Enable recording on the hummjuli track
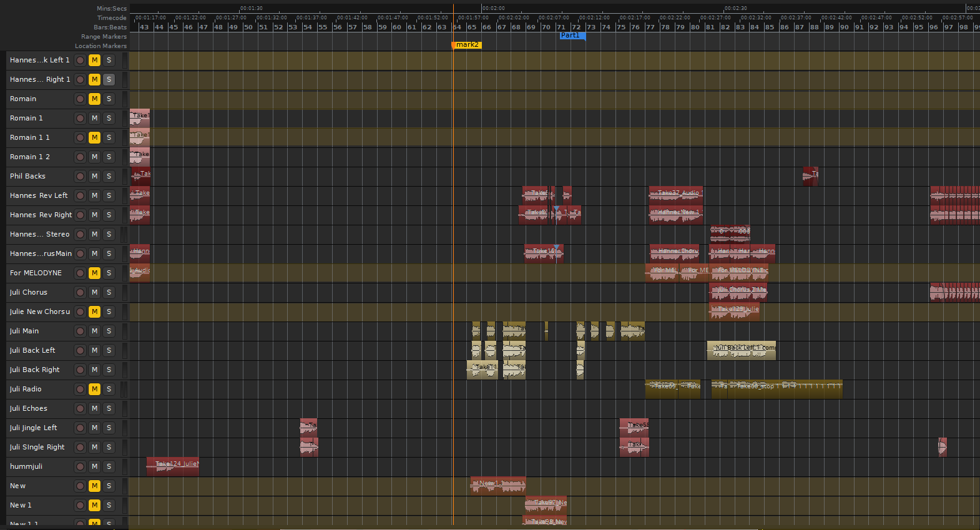Viewport: 980px width, 530px height. point(80,466)
